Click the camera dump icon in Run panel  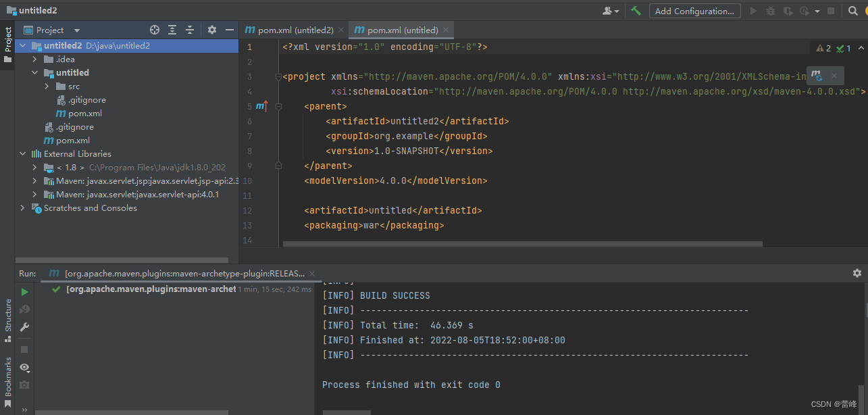click(24, 385)
